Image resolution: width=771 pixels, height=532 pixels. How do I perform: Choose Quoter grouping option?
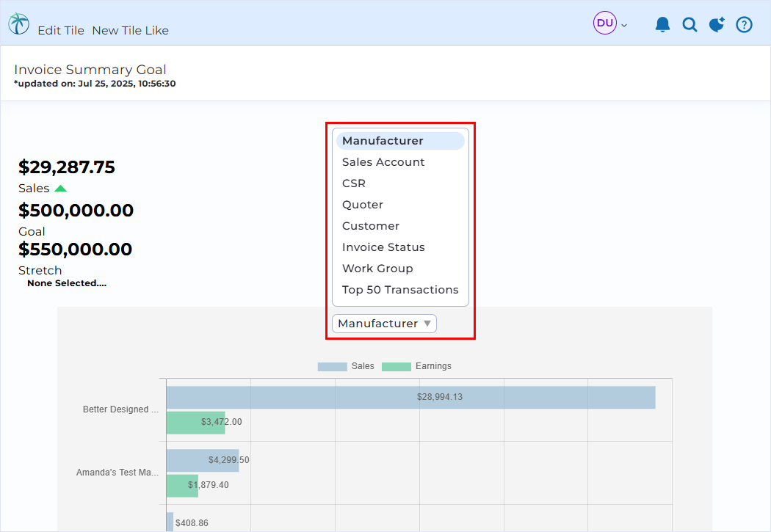363,205
